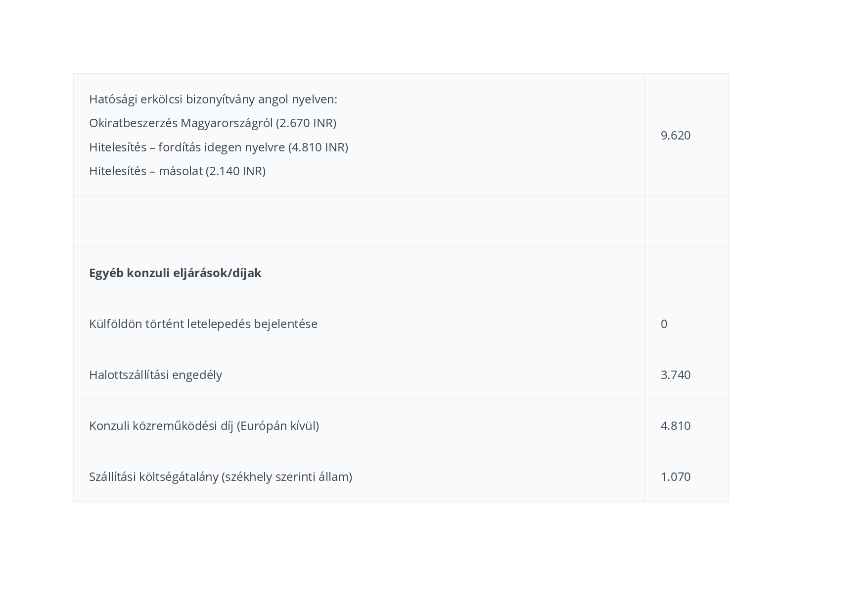Click the empty left cell above Egyéb heading
This screenshot has width=868, height=614.
359,221
